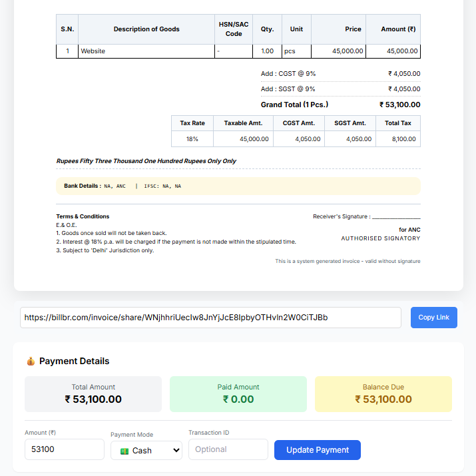Click the Update Payment button
This screenshot has width=476, height=476.
tap(318, 449)
